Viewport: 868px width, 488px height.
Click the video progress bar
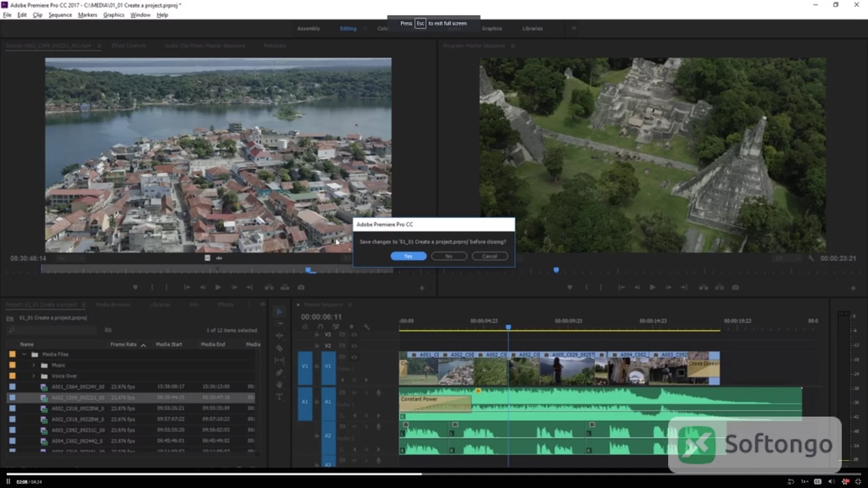coord(434,474)
